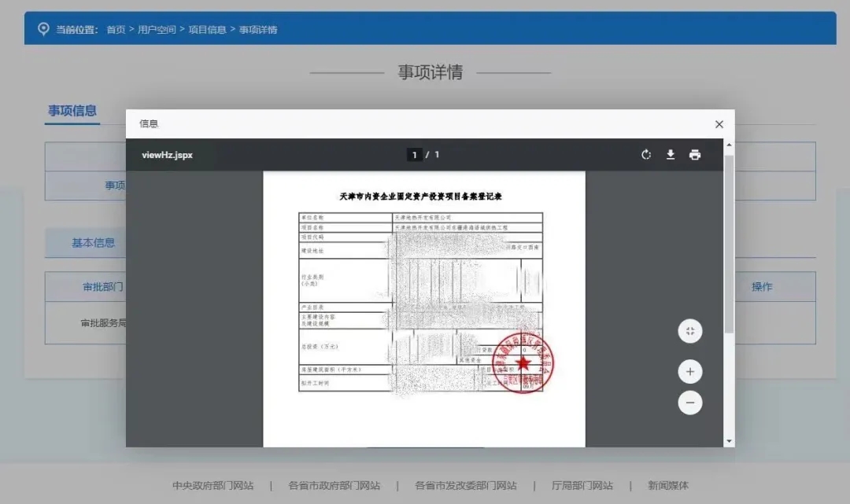This screenshot has width=850, height=504.
Task: Click the 审批部门 column header
Action: (102, 287)
